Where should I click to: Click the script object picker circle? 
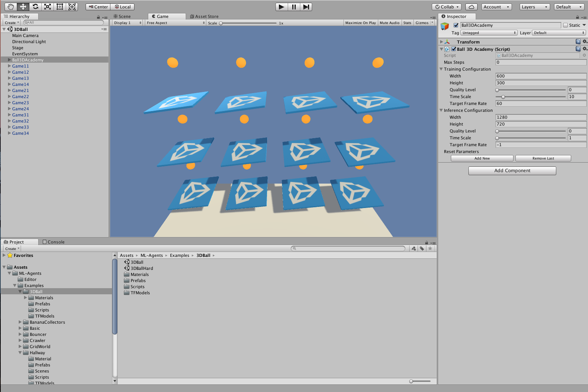click(584, 55)
